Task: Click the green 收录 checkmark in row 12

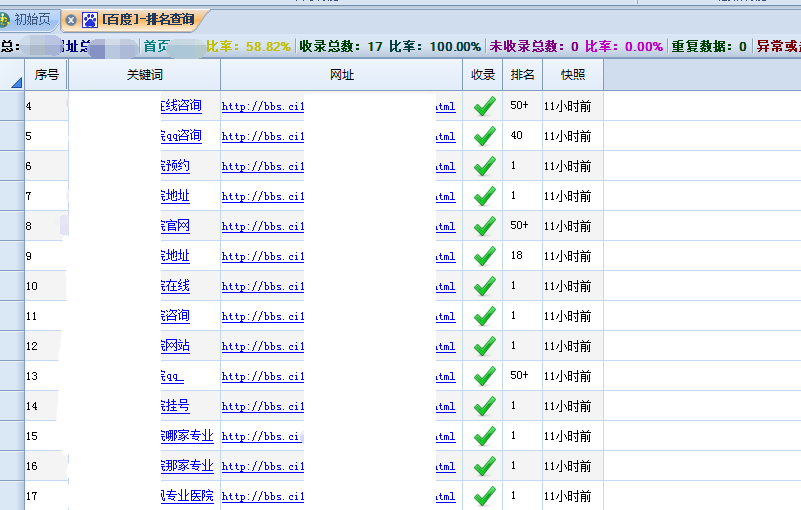Action: (484, 346)
